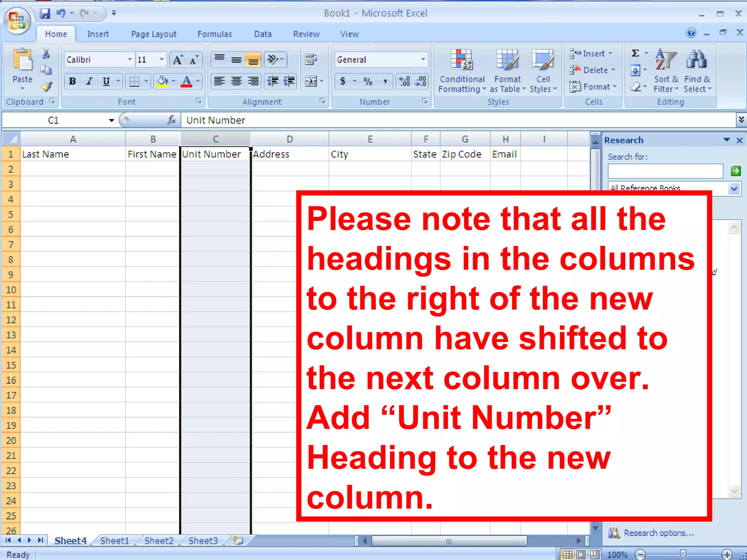Open Excel Help question mark
This screenshot has height=560, width=747.
[691, 33]
